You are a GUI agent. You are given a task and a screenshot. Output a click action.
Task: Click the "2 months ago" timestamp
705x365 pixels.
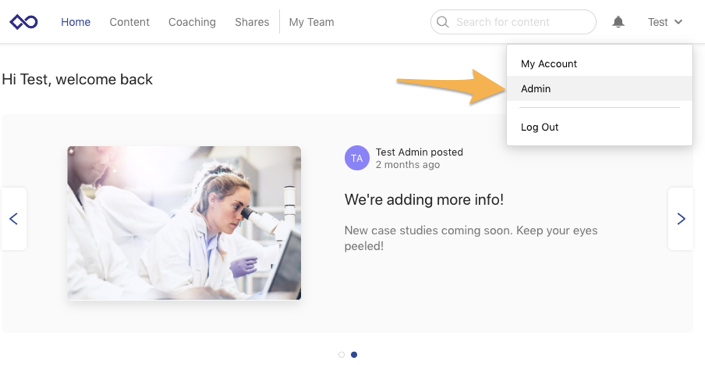pyautogui.click(x=408, y=165)
